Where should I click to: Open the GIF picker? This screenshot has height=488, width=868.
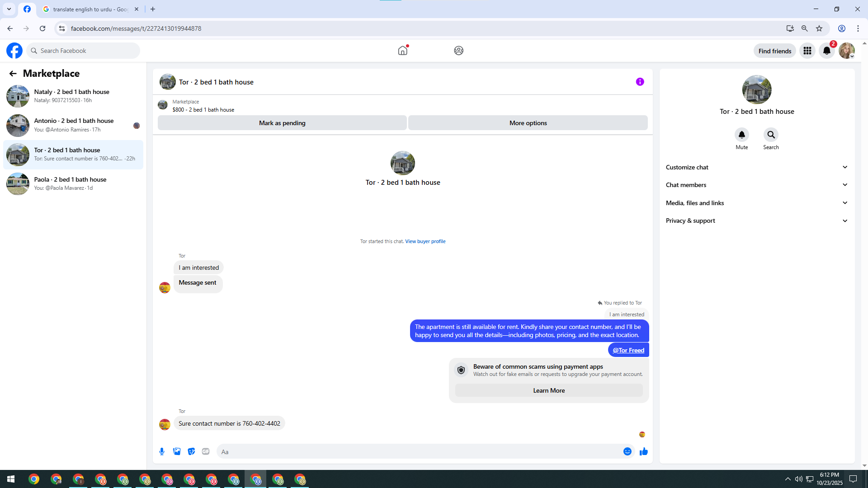[206, 451]
